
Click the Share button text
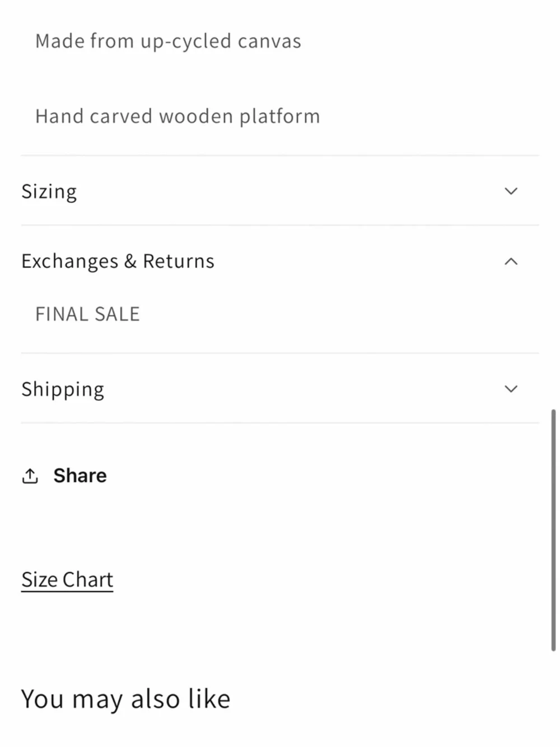[80, 476]
